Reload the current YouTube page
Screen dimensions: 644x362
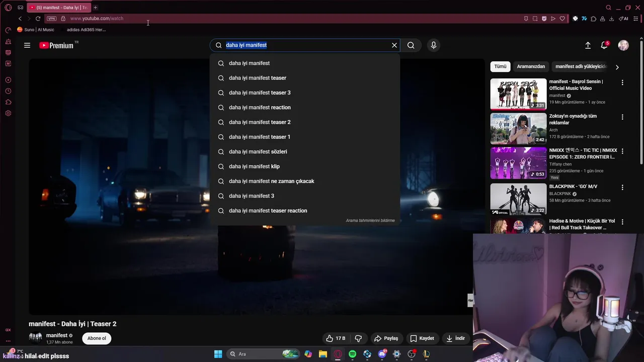click(x=38, y=19)
